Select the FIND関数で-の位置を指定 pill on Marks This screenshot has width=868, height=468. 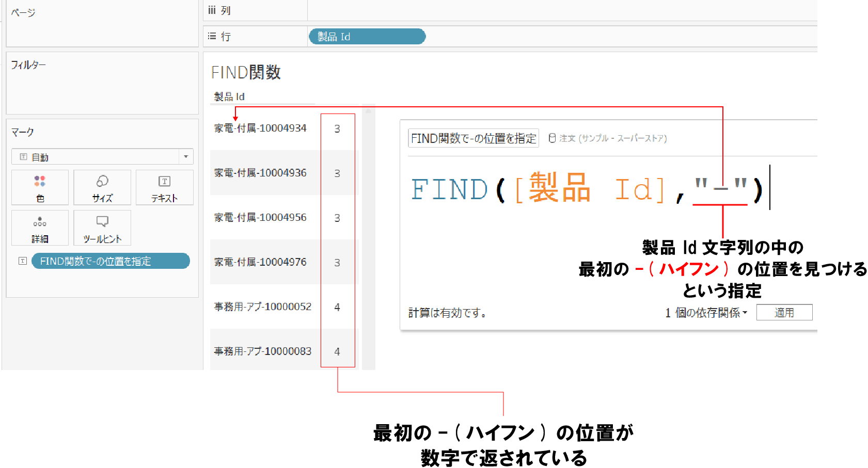[110, 261]
